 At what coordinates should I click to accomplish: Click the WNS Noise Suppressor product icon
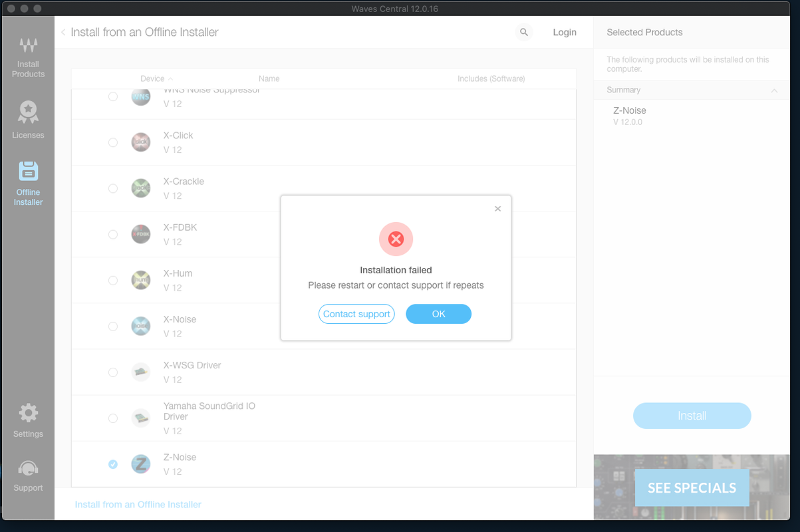click(x=140, y=96)
